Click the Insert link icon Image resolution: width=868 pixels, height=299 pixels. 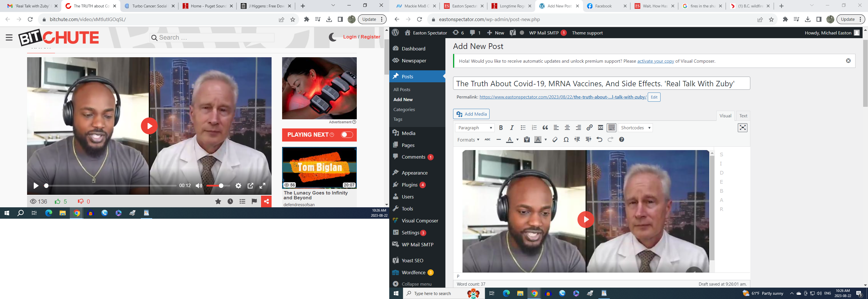tap(589, 128)
